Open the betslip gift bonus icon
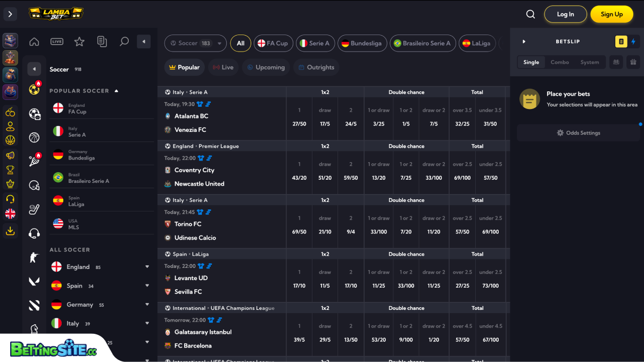The width and height of the screenshot is (644, 362). point(633,62)
